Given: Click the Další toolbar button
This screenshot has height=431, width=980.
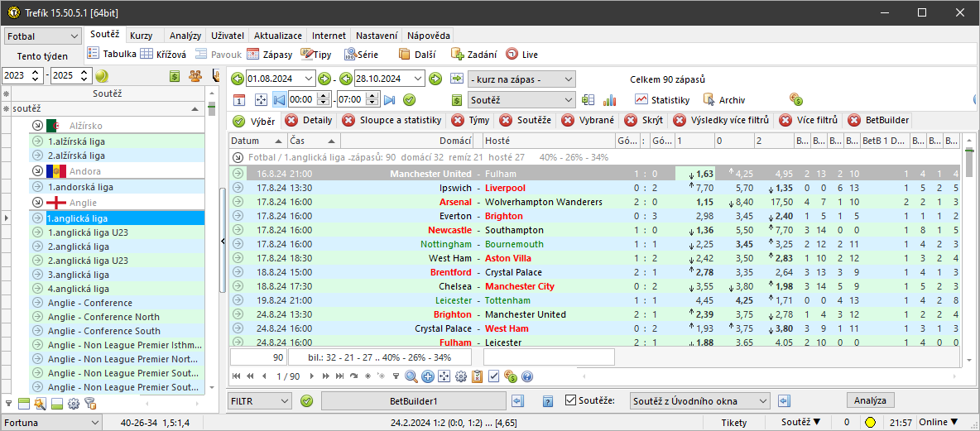Looking at the screenshot, I should [417, 55].
